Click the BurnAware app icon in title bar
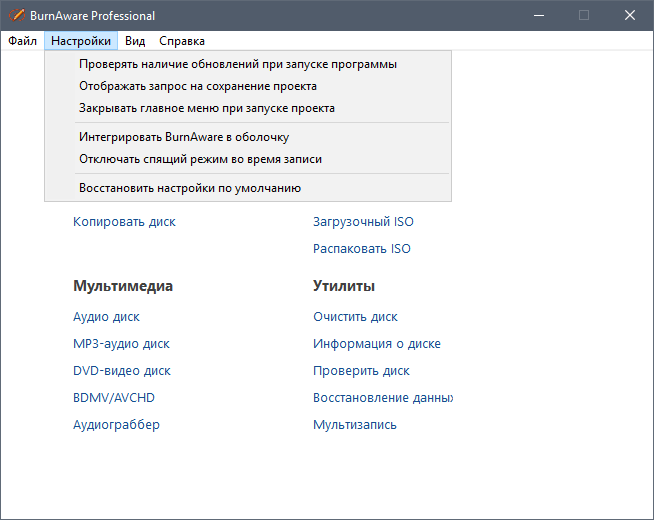This screenshot has width=654, height=520. [17, 15]
